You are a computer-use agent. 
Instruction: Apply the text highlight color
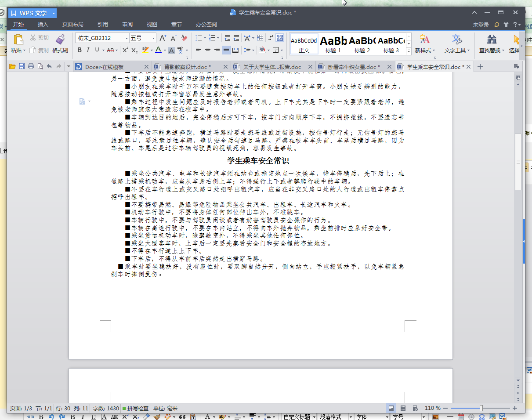145,51
